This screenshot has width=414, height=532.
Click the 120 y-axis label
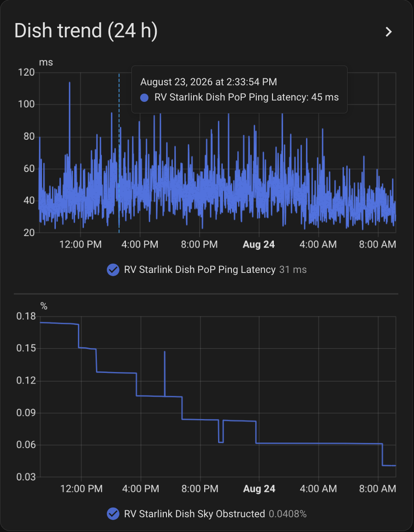(26, 72)
